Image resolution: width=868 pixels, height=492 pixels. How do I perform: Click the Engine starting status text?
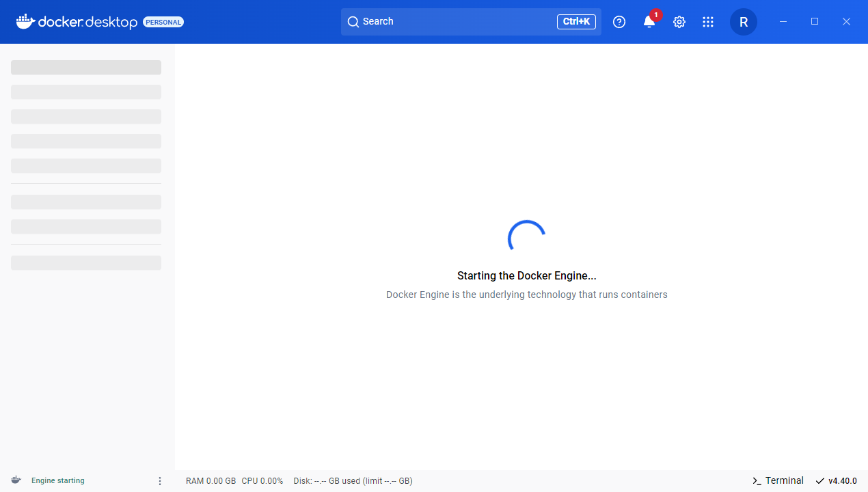coord(58,481)
